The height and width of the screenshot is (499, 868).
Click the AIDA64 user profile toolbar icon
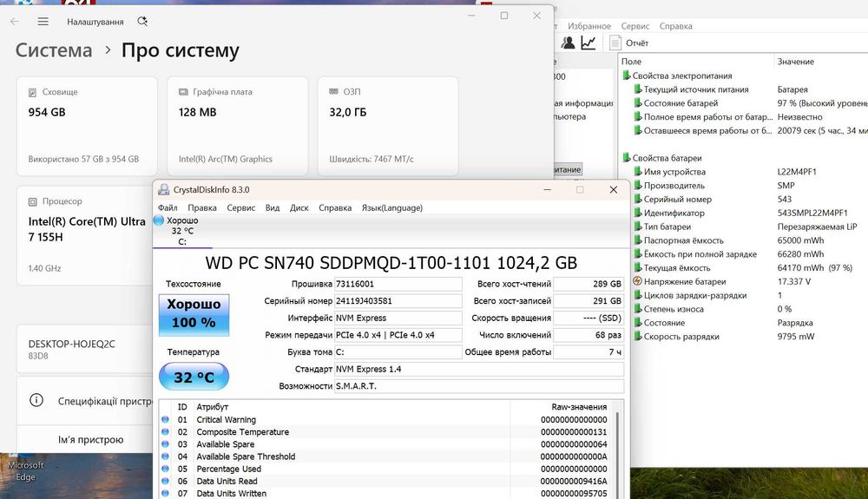[568, 43]
